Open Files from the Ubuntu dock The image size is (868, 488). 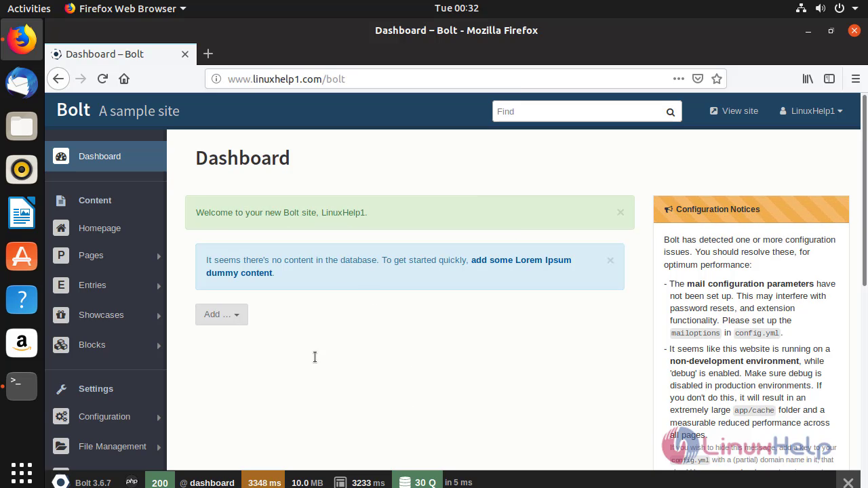pos(22,126)
